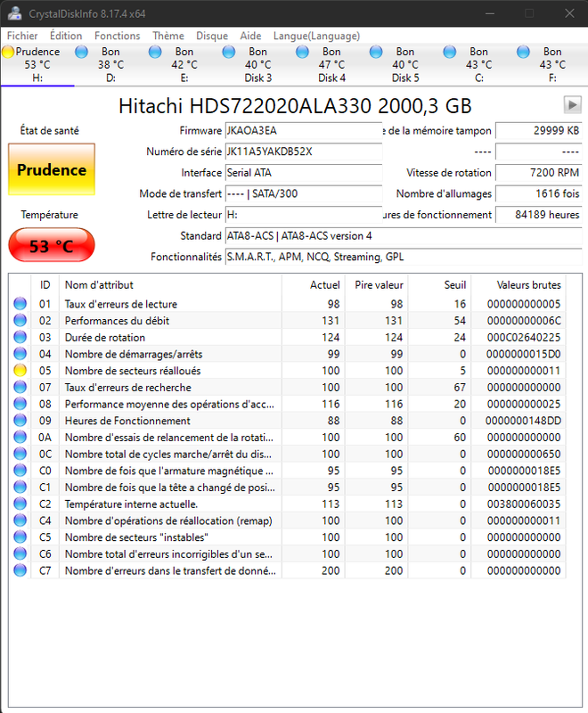Click the transfer mode field SATA/300
The width and height of the screenshot is (588, 713).
point(304,193)
